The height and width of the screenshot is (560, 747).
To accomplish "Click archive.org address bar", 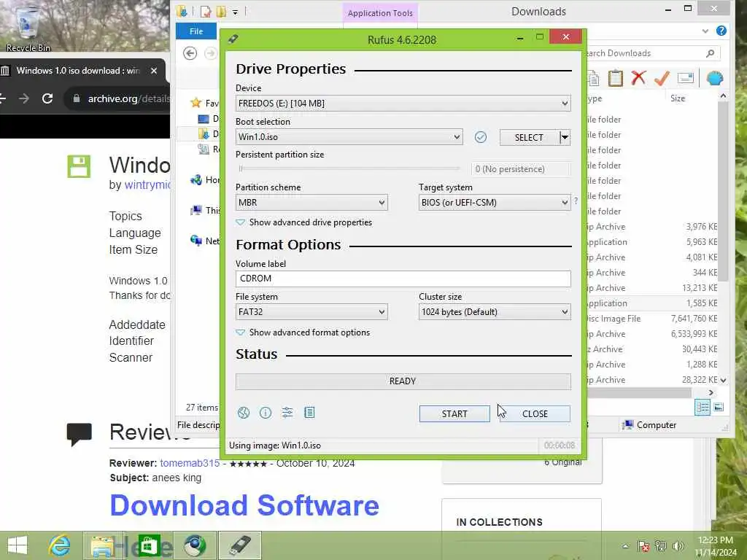I will [x=117, y=98].
